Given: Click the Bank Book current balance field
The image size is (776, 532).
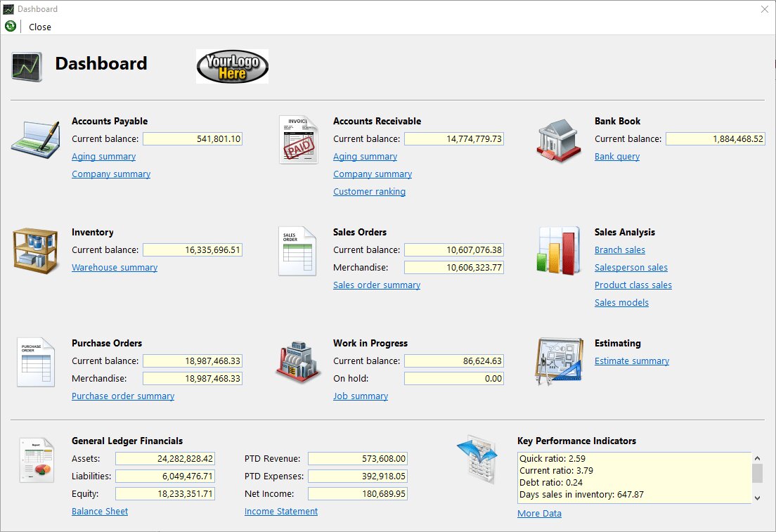Looking at the screenshot, I should 715,139.
